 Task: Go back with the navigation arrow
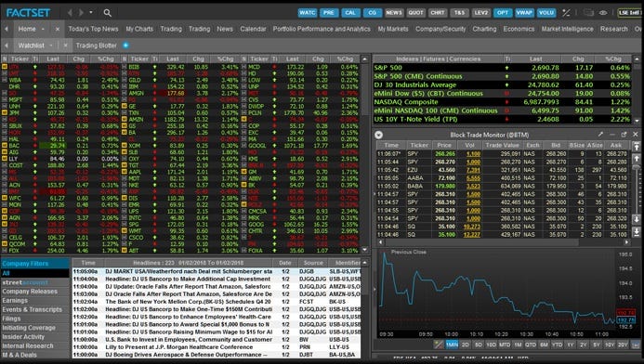pyautogui.click(x=70, y=13)
